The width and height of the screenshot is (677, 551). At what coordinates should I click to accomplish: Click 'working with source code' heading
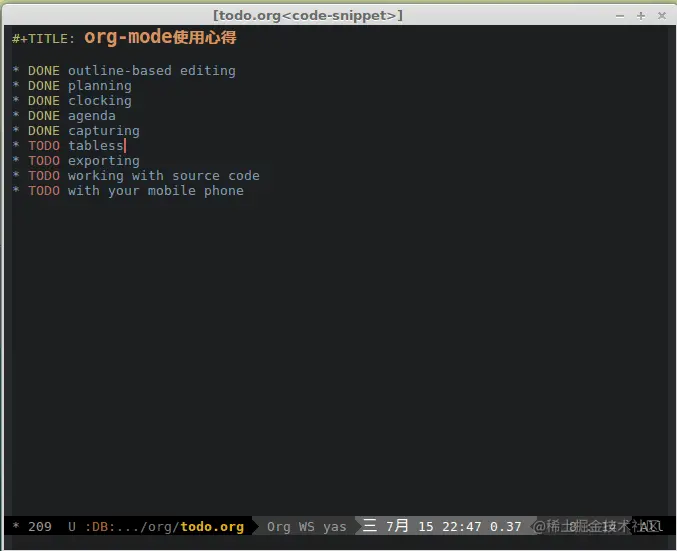(x=164, y=176)
